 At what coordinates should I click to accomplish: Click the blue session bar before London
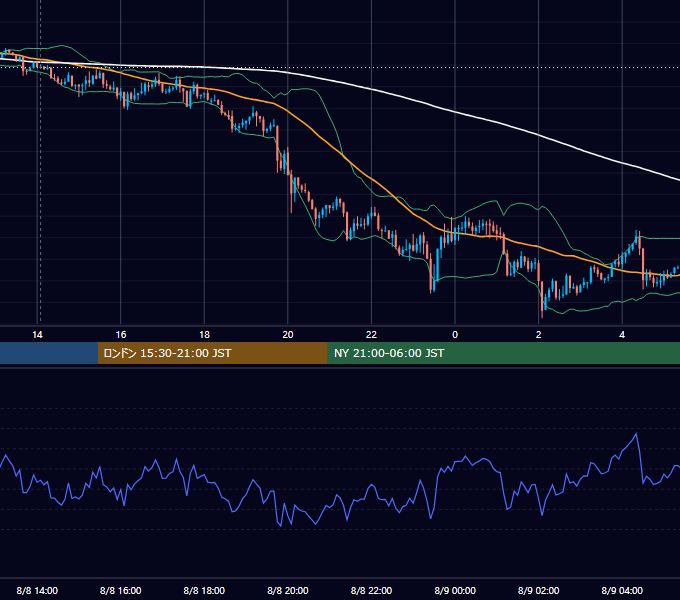[49, 353]
